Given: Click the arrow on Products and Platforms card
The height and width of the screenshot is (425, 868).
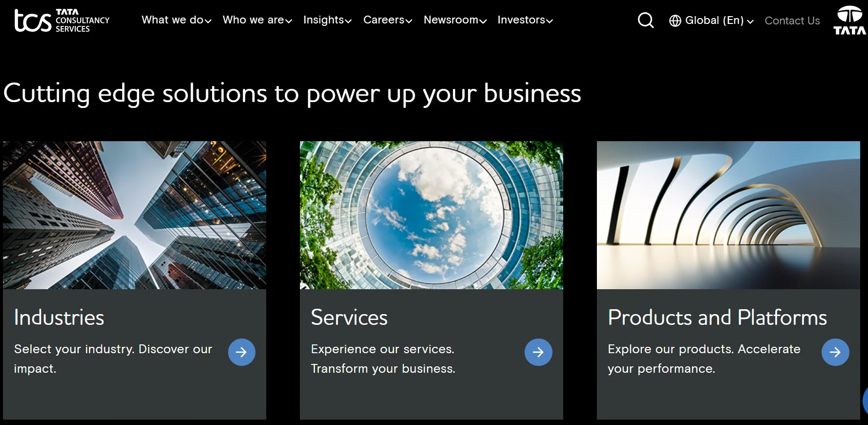Looking at the screenshot, I should point(835,352).
